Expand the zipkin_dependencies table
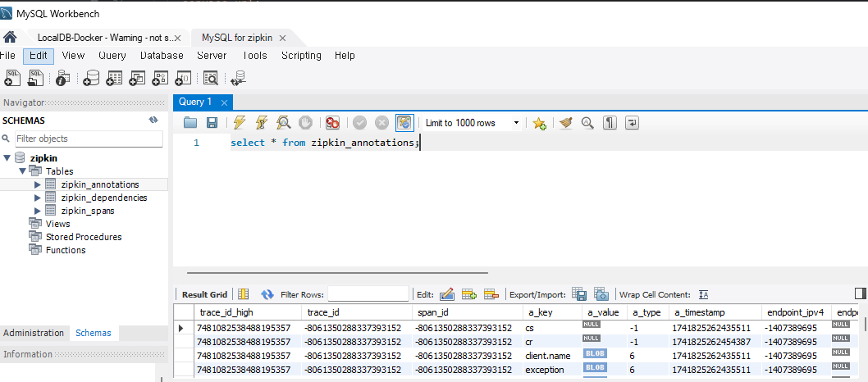 click(x=38, y=198)
